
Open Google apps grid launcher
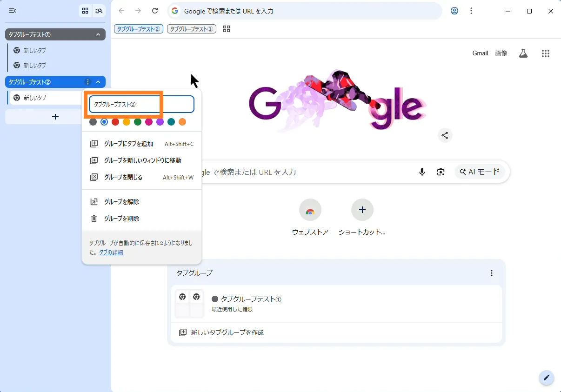point(546,53)
